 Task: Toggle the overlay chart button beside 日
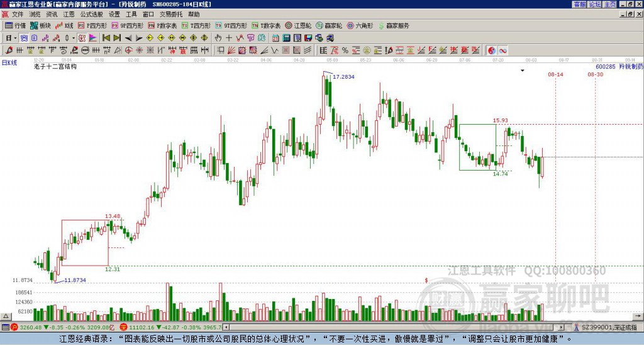25,38
